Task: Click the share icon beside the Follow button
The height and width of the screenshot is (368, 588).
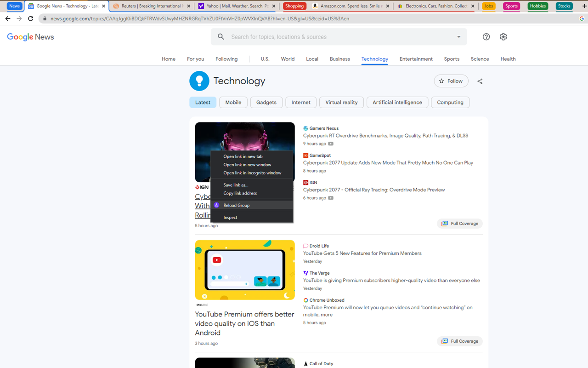Action: tap(480, 81)
